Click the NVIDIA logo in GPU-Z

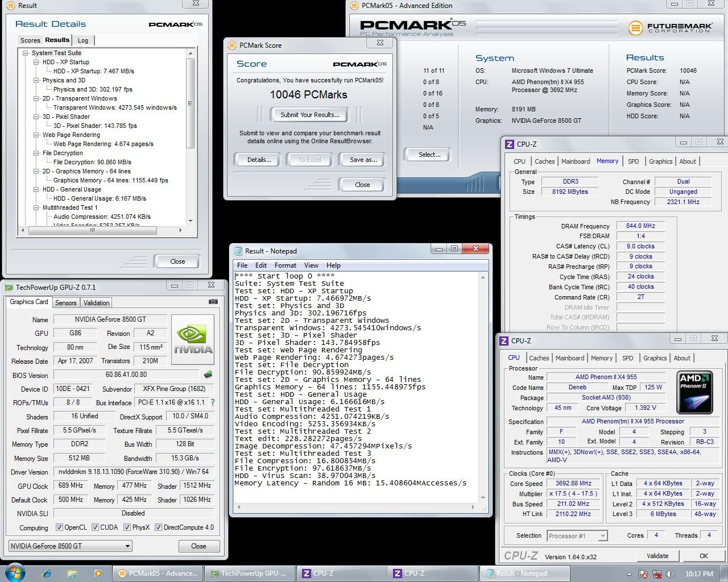pos(193,340)
